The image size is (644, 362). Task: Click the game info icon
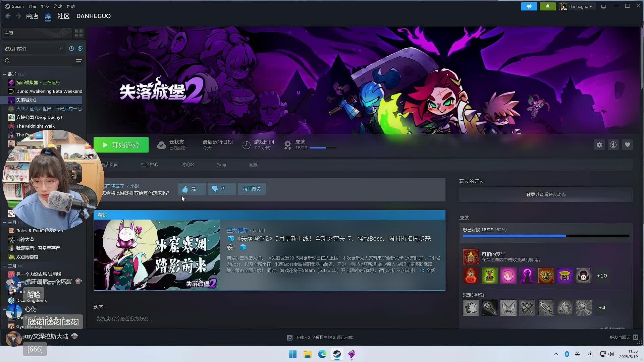[x=613, y=145]
